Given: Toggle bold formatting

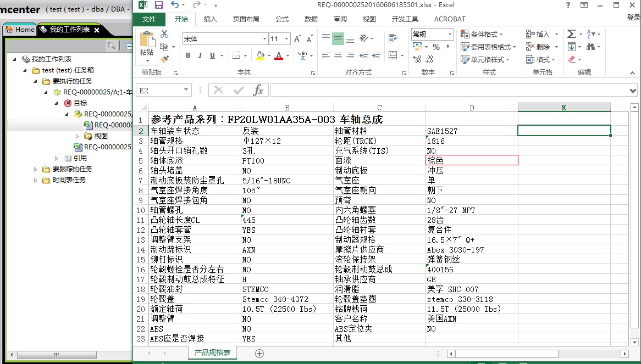Looking at the screenshot, I should (188, 55).
